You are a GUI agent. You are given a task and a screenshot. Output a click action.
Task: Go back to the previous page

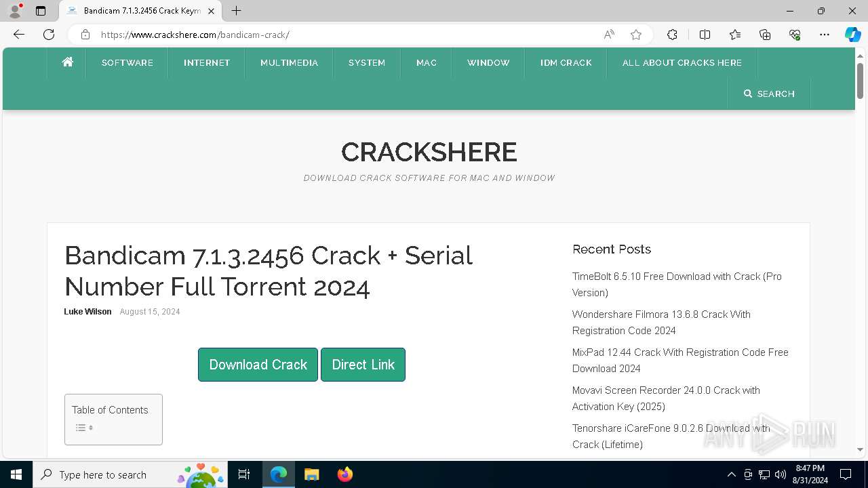tap(19, 35)
